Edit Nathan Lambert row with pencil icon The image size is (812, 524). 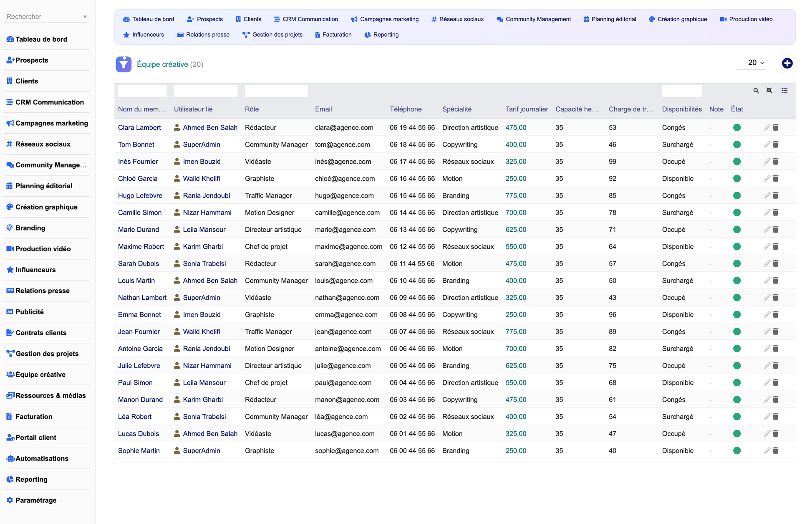coord(767,298)
